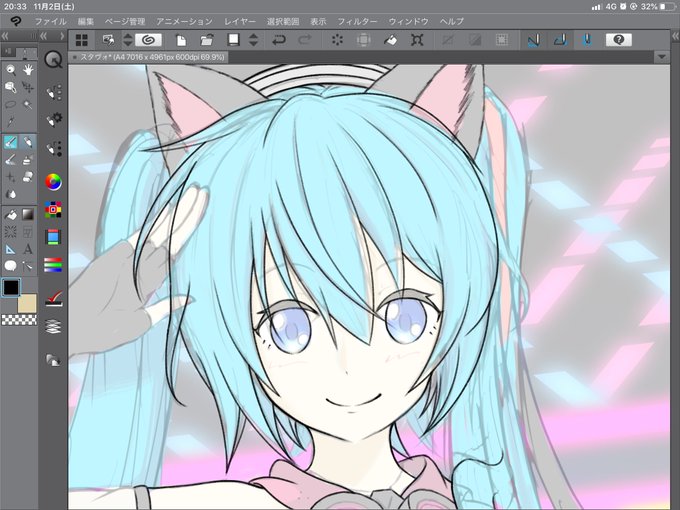Select the transparent color checkerboard
The image size is (680, 510).
19,320
